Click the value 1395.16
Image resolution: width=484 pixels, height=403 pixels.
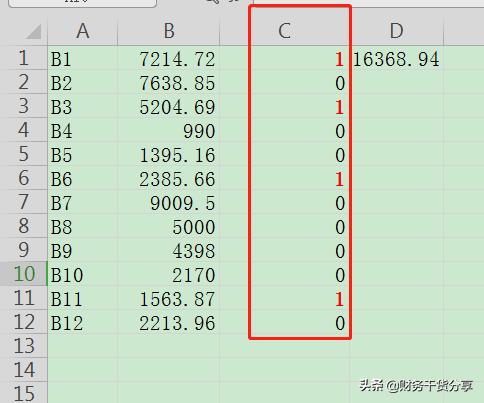click(177, 155)
